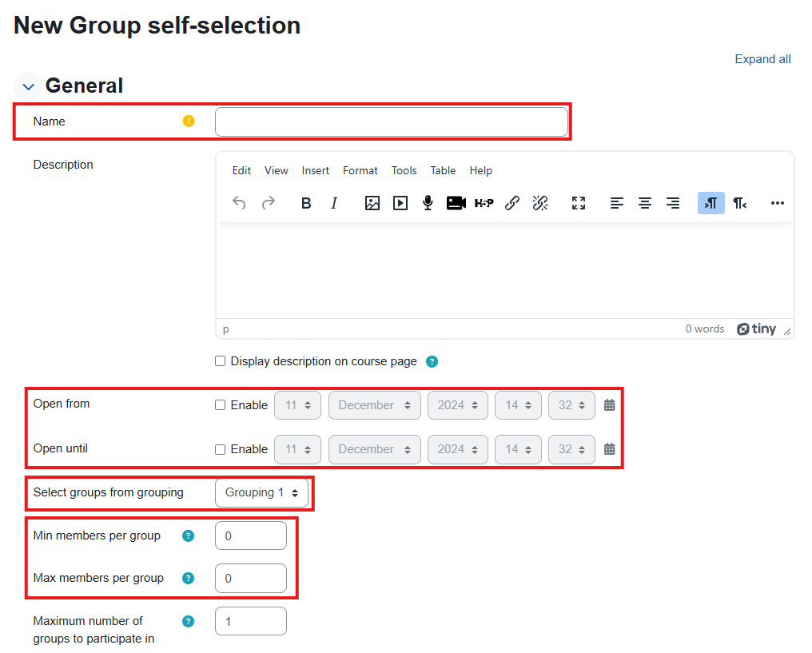This screenshot has width=812, height=653.
Task: Open the Insert image dialog in the editor
Action: coord(372,203)
